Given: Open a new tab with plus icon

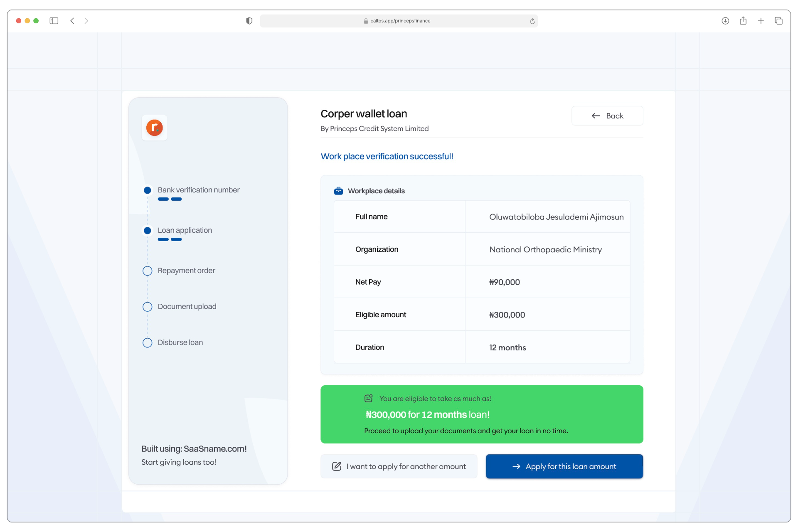Looking at the screenshot, I should pos(761,21).
